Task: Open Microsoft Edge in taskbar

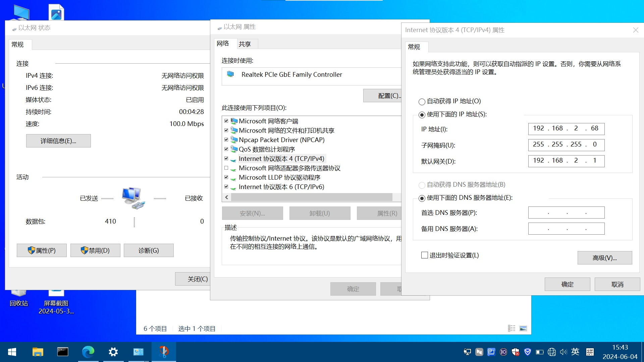Action: pos(88,352)
